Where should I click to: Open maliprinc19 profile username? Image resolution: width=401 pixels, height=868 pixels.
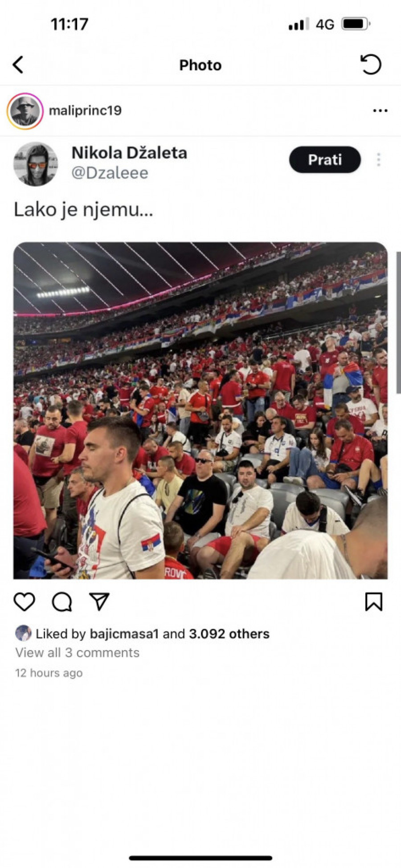(x=85, y=111)
